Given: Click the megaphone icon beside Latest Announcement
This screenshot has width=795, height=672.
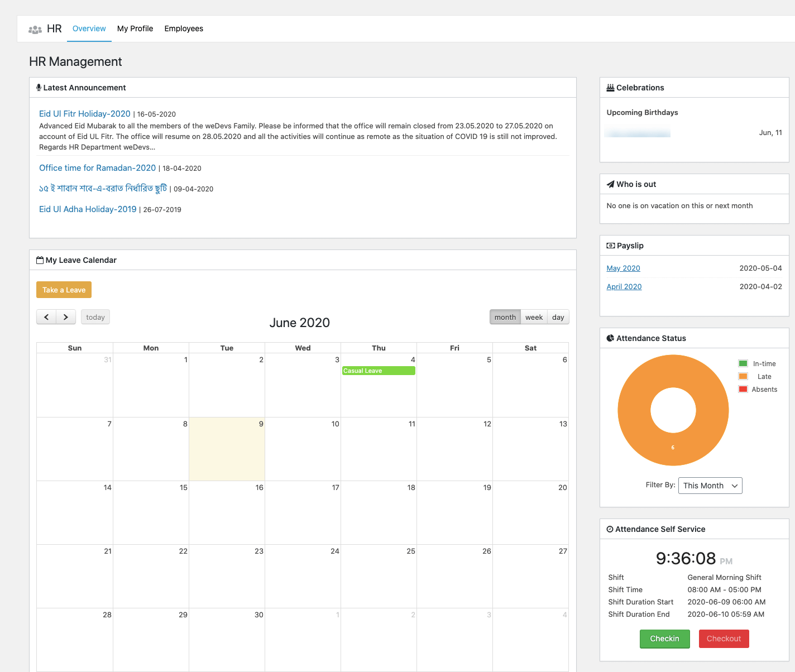Looking at the screenshot, I should pos(39,87).
